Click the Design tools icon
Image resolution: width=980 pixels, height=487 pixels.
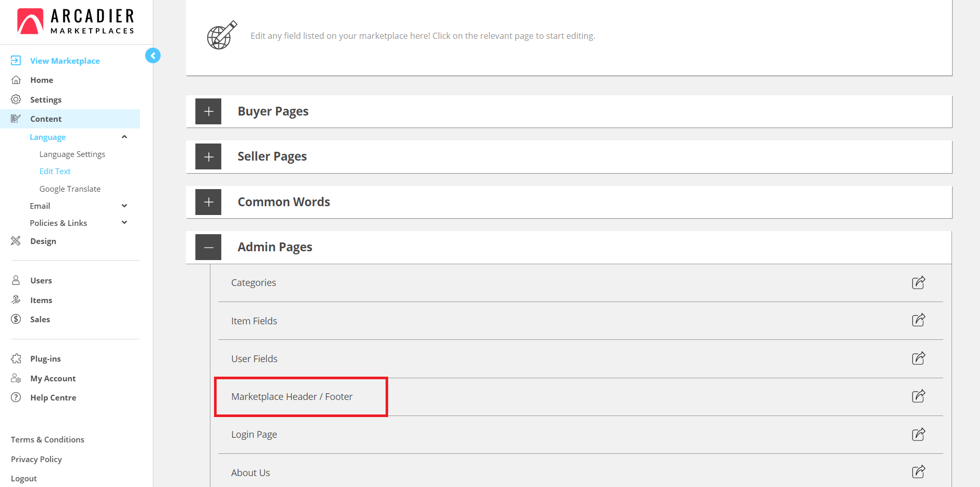coord(16,241)
